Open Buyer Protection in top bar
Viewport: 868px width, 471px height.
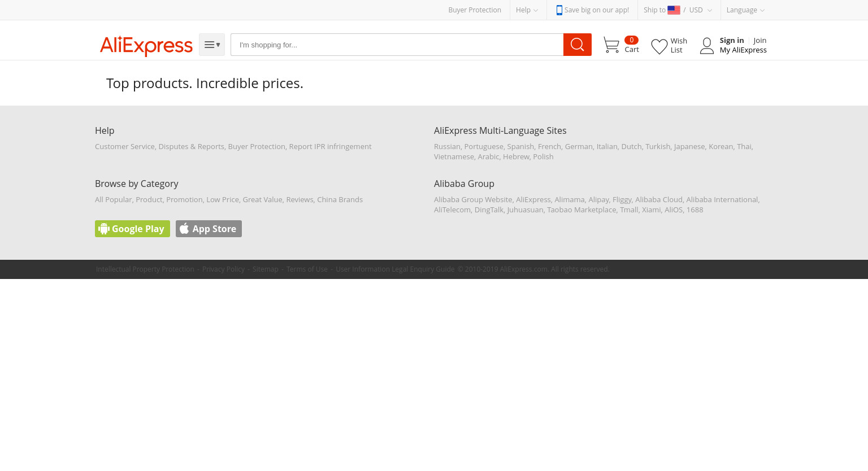tap(475, 10)
